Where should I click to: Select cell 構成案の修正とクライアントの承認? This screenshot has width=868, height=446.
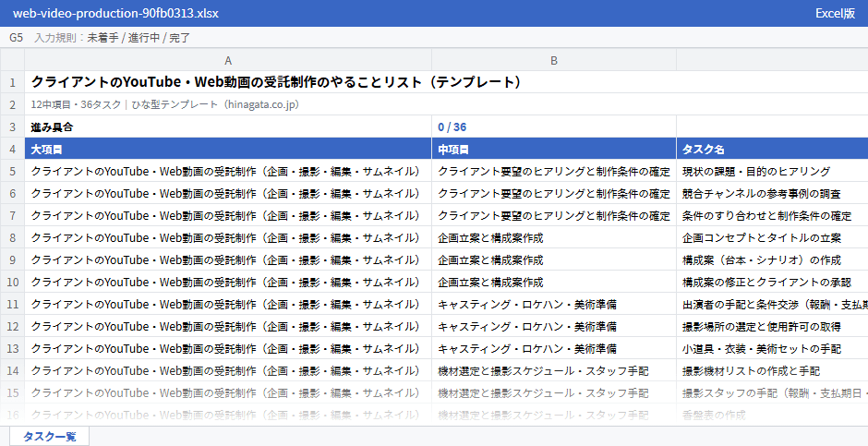[772, 282]
